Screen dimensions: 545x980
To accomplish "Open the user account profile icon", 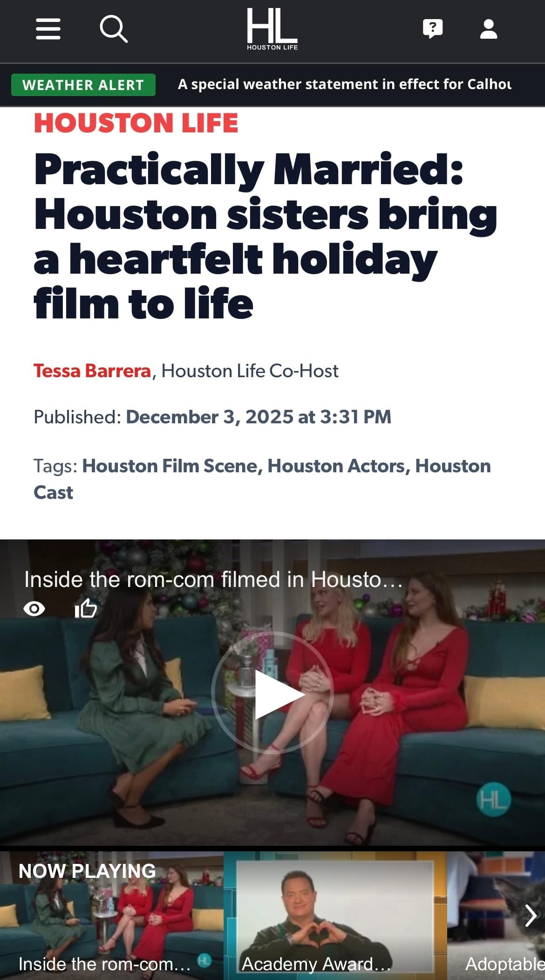I will coord(489,29).
